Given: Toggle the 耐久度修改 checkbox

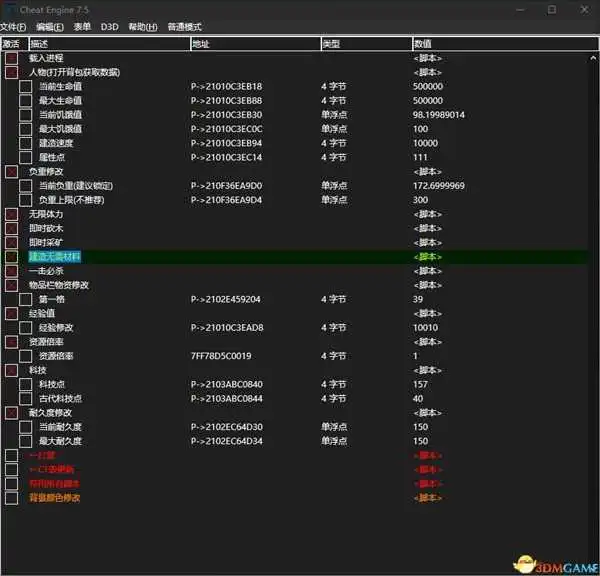Looking at the screenshot, I should coord(11,413).
